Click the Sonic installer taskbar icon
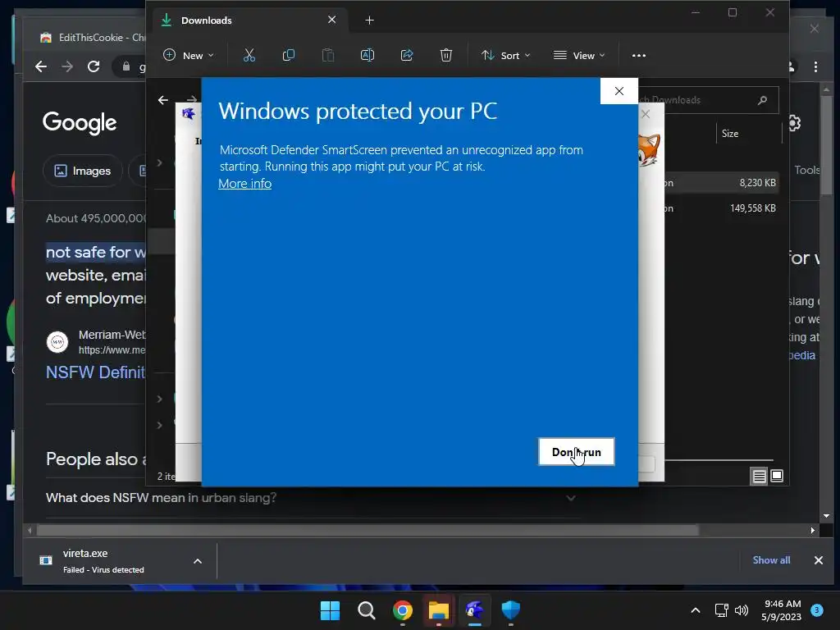The image size is (840, 630). point(475,610)
